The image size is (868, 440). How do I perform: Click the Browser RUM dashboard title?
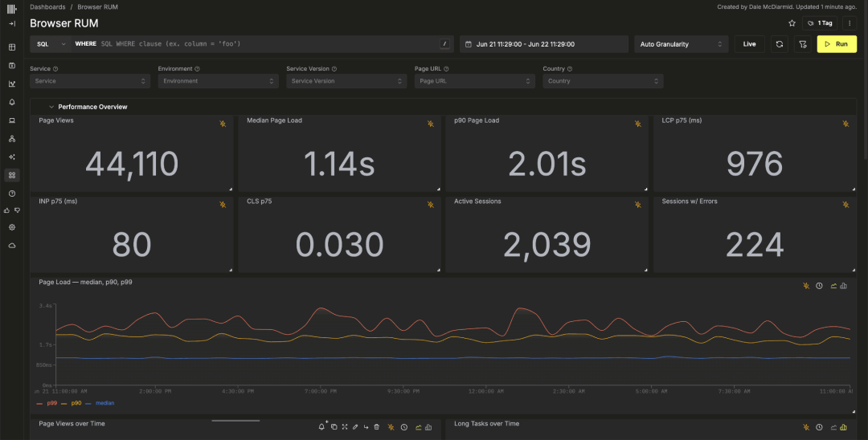pos(64,24)
